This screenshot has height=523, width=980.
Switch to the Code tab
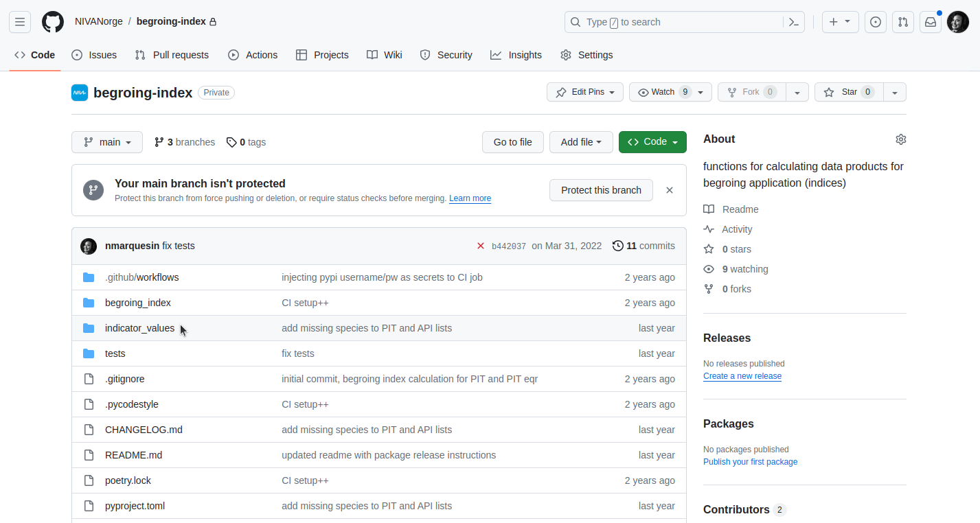point(35,55)
